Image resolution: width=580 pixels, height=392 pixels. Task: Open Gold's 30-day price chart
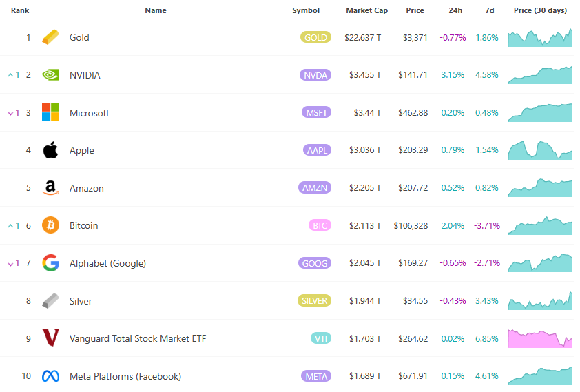pyautogui.click(x=540, y=37)
